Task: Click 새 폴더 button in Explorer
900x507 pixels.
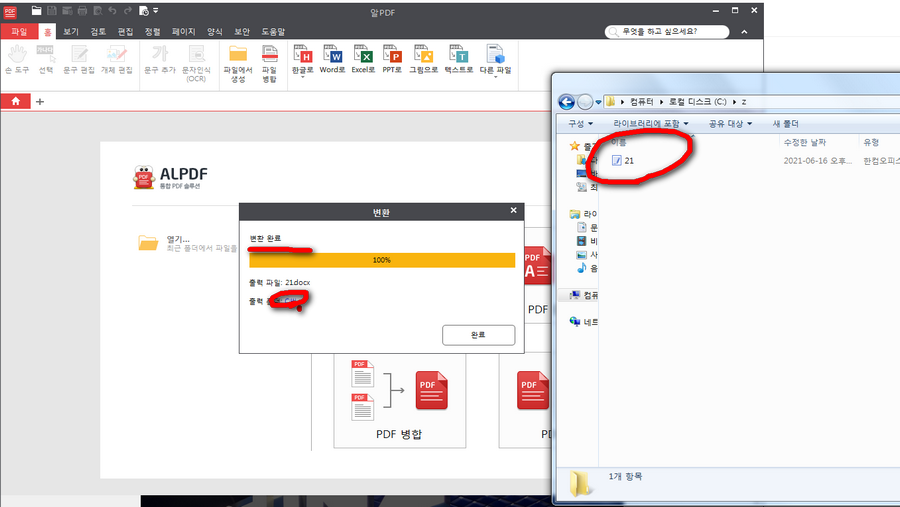Action: point(785,123)
